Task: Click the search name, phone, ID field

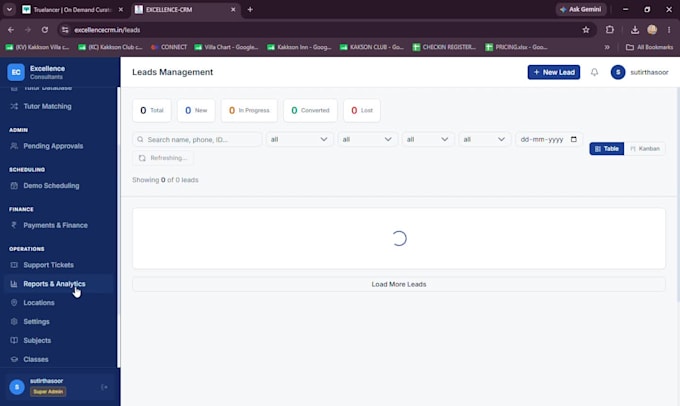Action: [197, 139]
